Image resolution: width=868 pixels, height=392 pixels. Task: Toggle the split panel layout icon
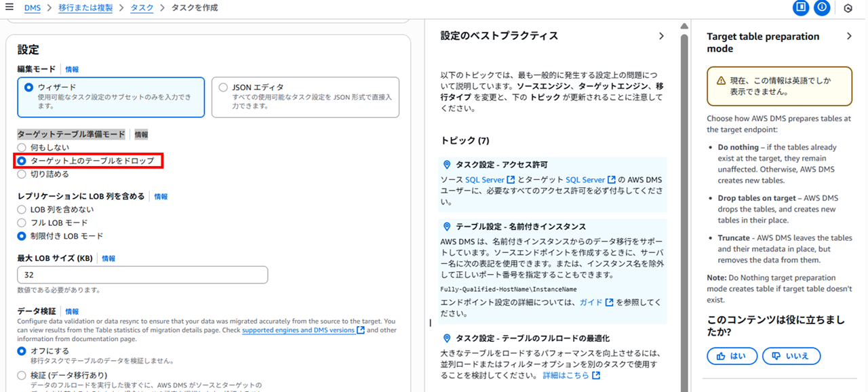[801, 8]
